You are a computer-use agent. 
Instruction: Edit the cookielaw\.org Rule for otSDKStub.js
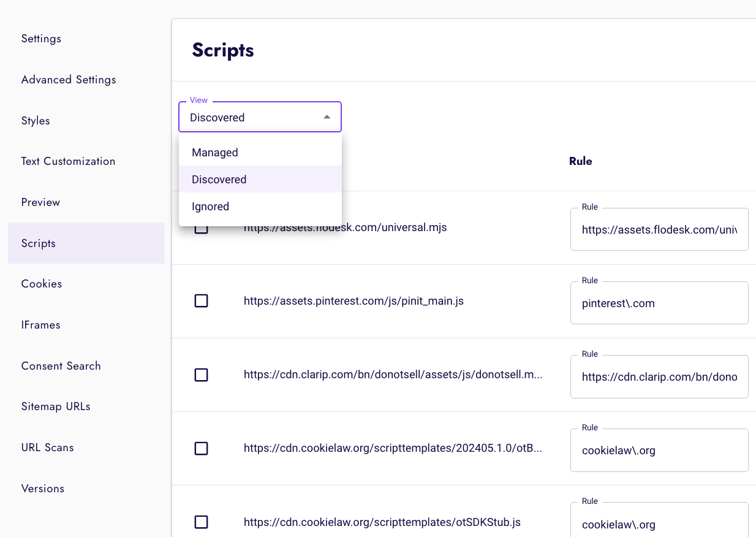659,524
